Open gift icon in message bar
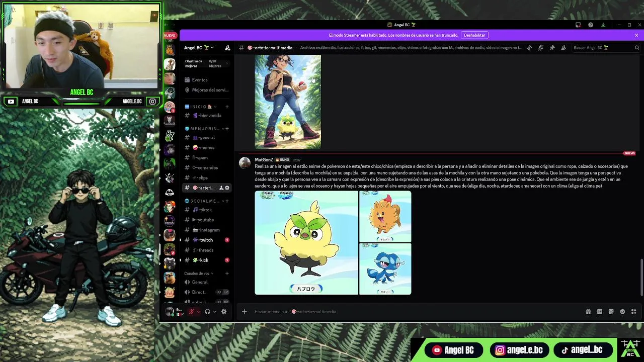The width and height of the screenshot is (644, 362). 588,312
